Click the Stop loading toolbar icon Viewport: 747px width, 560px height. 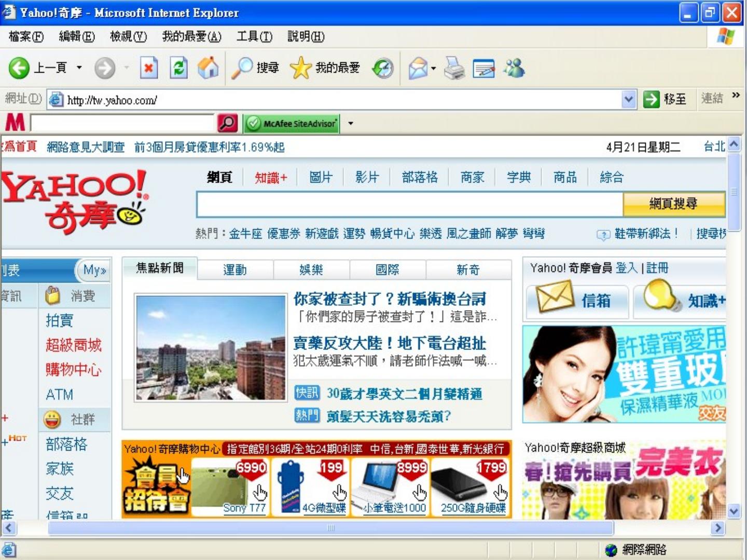[x=148, y=68]
